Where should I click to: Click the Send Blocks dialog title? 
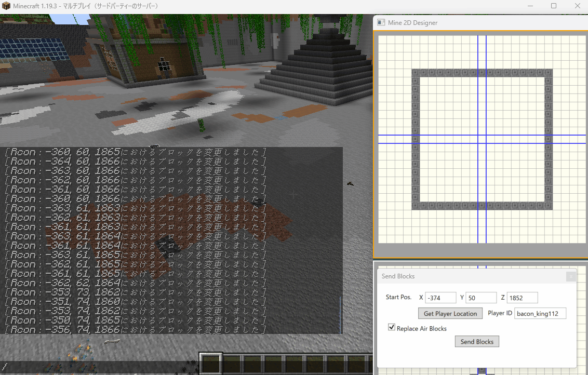[398, 276]
